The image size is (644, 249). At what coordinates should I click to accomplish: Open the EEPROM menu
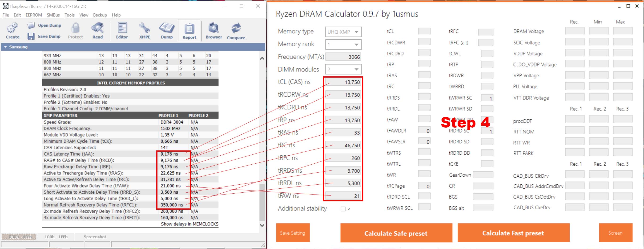coord(34,15)
